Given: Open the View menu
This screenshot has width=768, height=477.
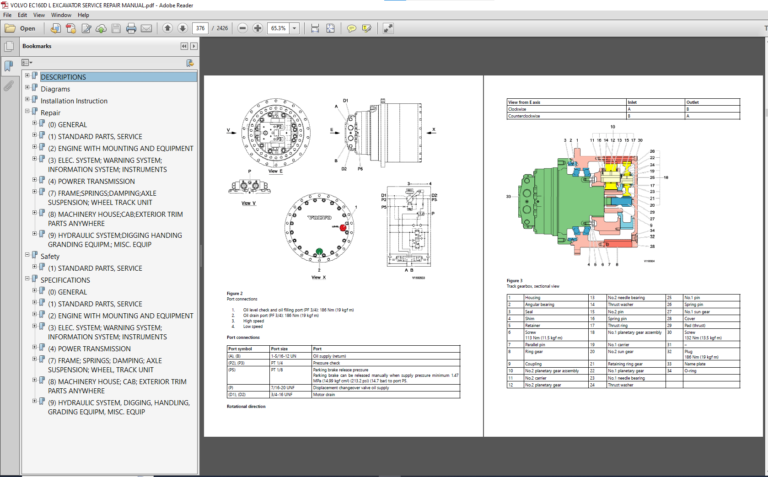Looking at the screenshot, I should coord(36,16).
